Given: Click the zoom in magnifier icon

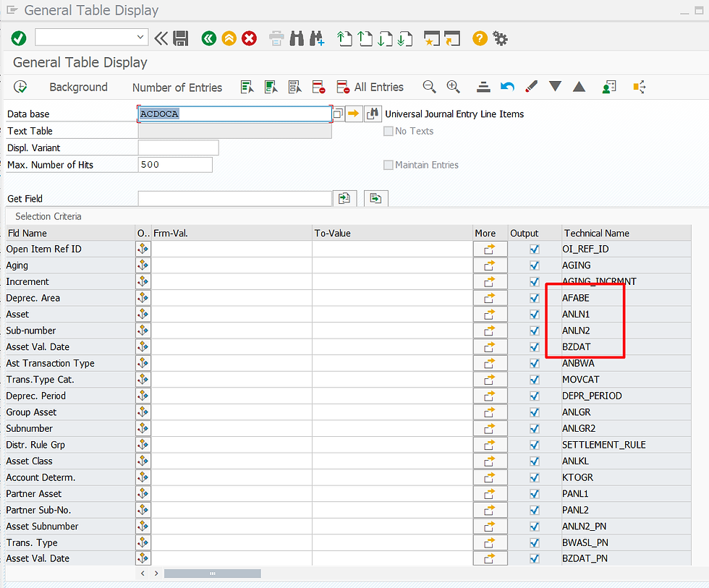Looking at the screenshot, I should [453, 87].
